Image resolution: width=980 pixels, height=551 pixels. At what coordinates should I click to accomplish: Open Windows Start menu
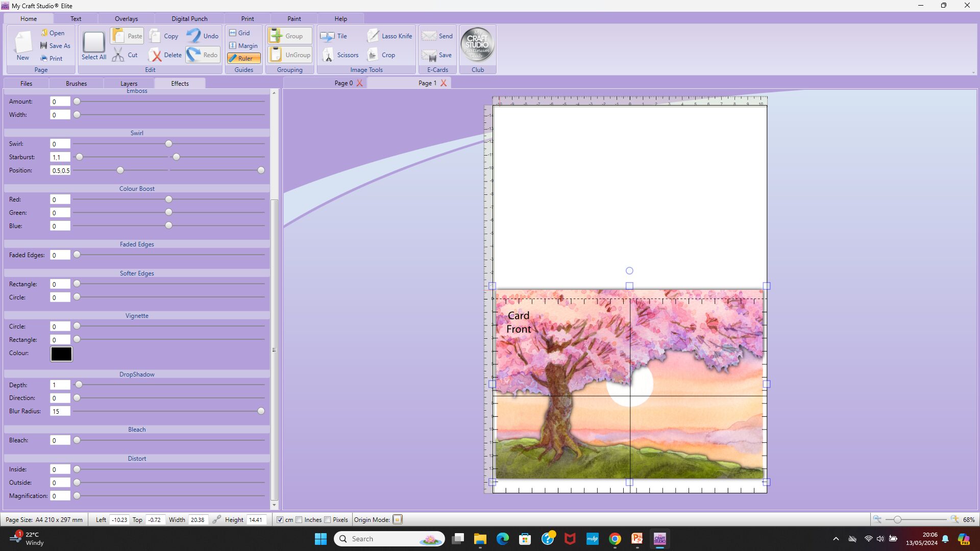tap(321, 539)
